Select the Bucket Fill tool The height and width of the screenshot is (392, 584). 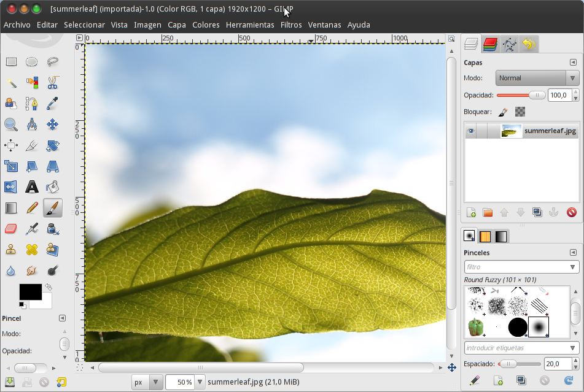click(x=52, y=186)
